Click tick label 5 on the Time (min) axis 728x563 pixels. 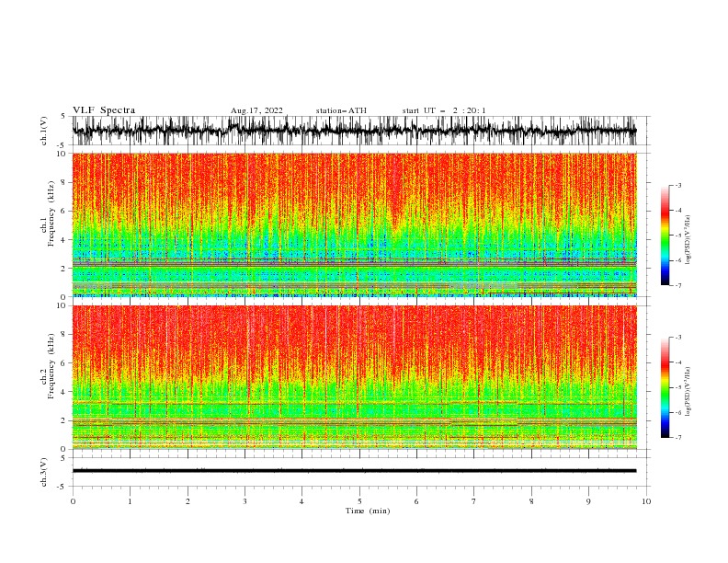click(x=359, y=501)
